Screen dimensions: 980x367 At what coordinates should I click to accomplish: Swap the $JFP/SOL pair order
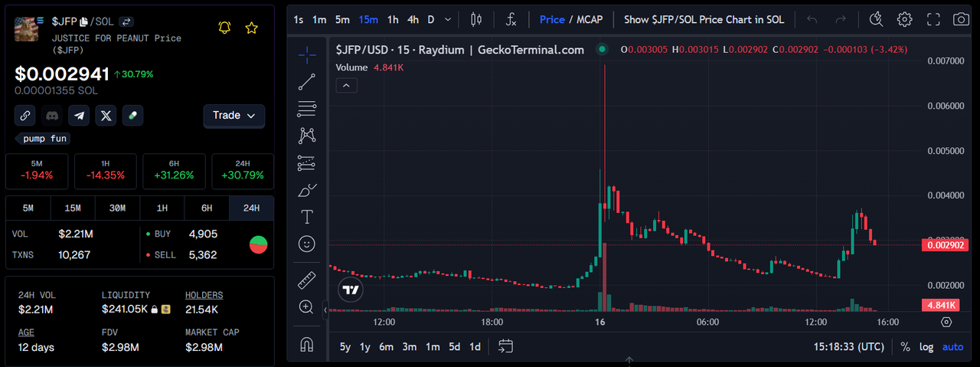click(127, 21)
